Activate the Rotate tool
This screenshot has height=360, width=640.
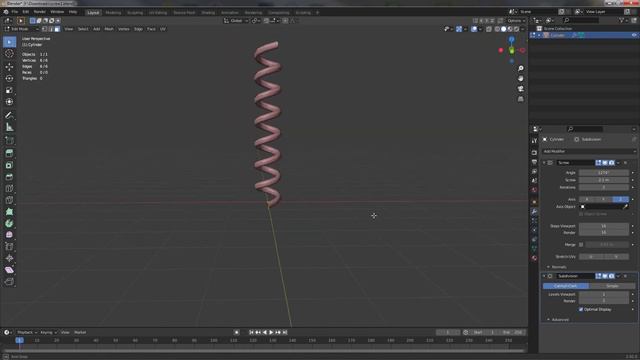[x=9, y=78]
